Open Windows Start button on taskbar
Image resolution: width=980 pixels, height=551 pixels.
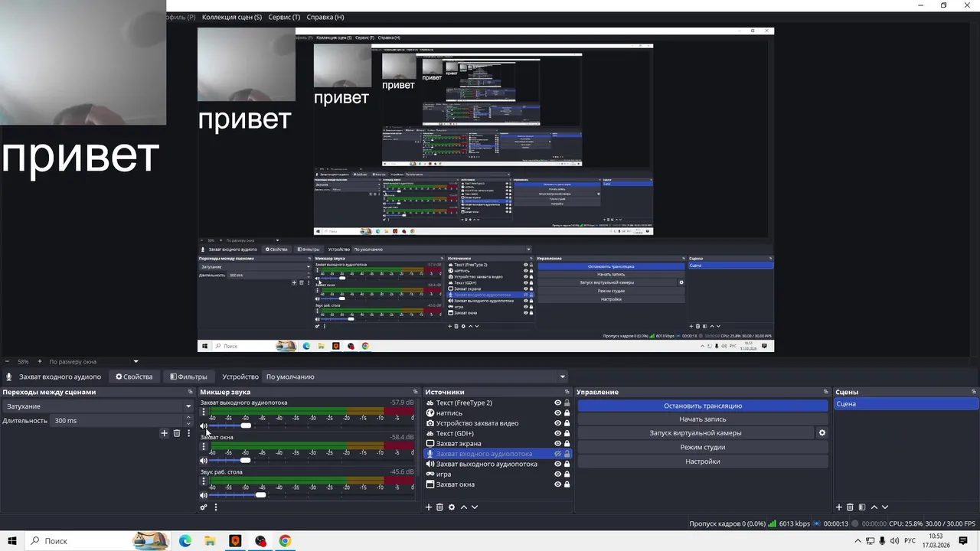tap(12, 541)
